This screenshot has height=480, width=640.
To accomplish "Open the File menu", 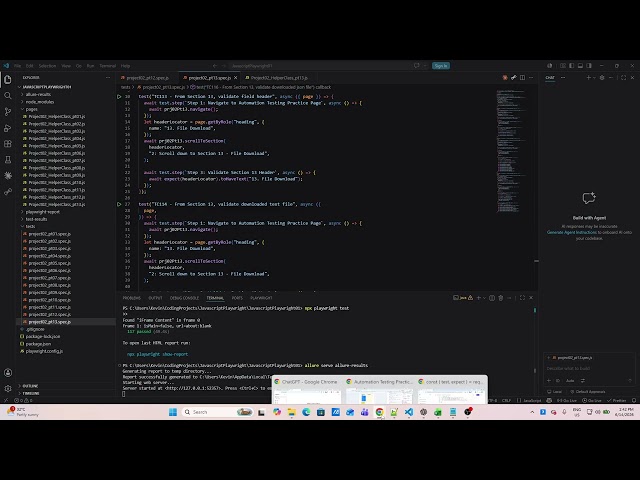I will pyautogui.click(x=18, y=66).
